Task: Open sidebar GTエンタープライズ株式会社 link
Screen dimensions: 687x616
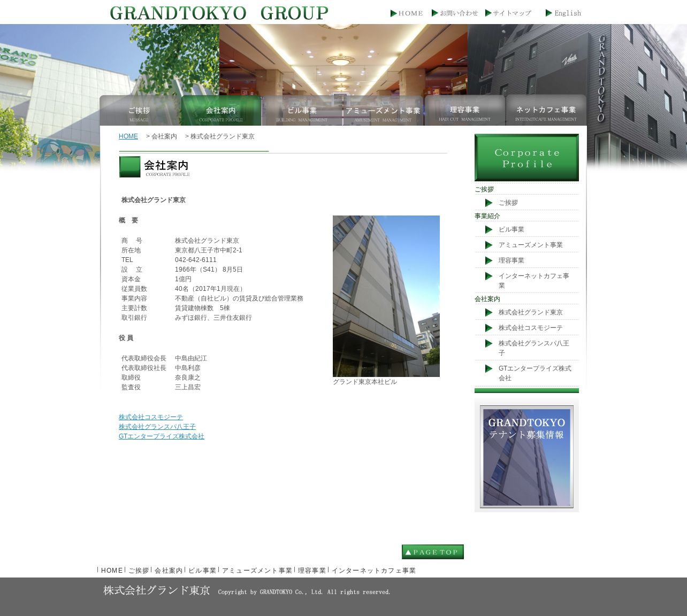Action: (x=535, y=373)
